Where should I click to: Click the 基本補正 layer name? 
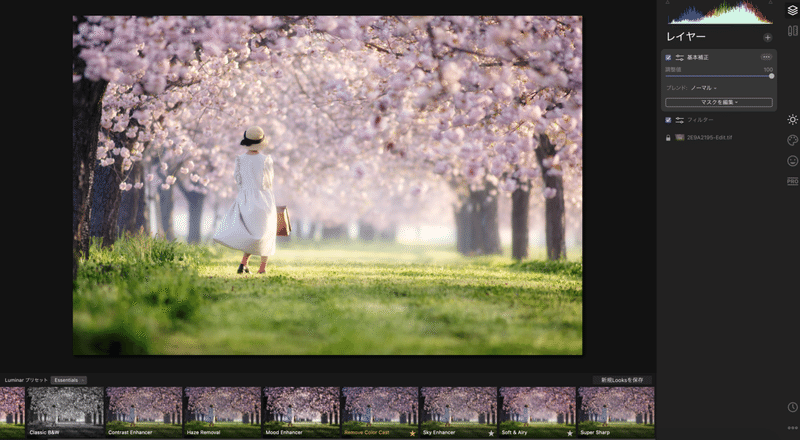pyautogui.click(x=698, y=58)
